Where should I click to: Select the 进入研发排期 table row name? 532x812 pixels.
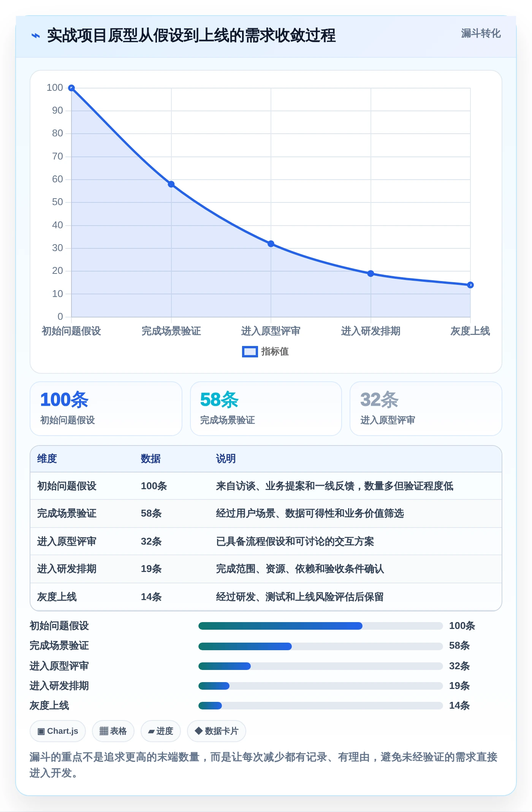point(67,569)
